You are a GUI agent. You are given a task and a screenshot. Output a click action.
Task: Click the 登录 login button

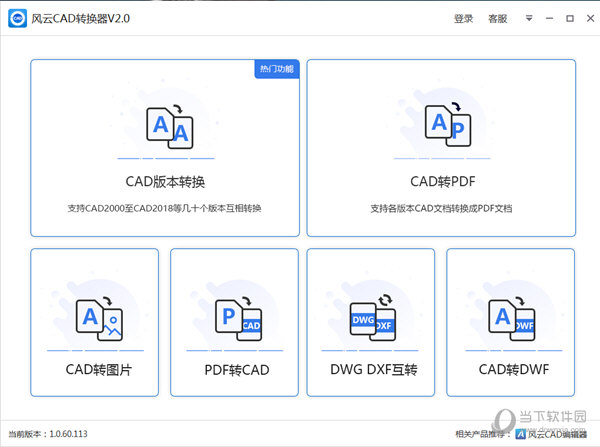[x=463, y=18]
